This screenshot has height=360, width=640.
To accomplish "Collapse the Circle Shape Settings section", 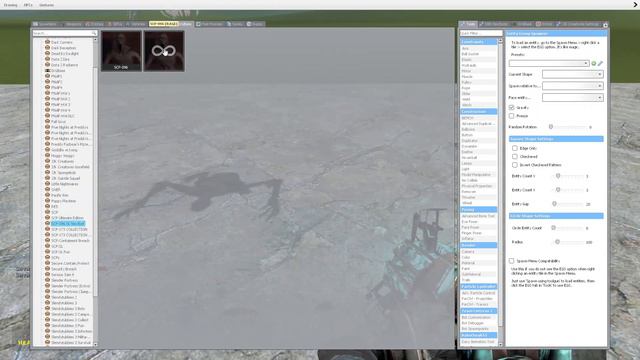I will pyautogui.click(x=556, y=216).
